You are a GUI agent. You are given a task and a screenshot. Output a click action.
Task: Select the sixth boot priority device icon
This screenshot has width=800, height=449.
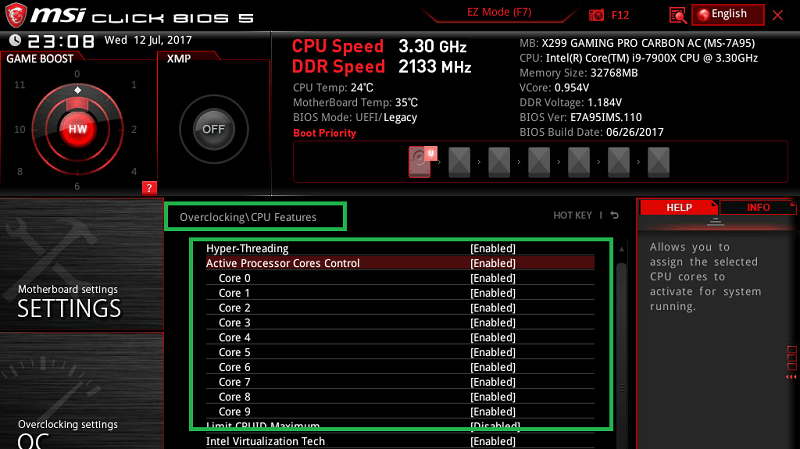tap(618, 162)
